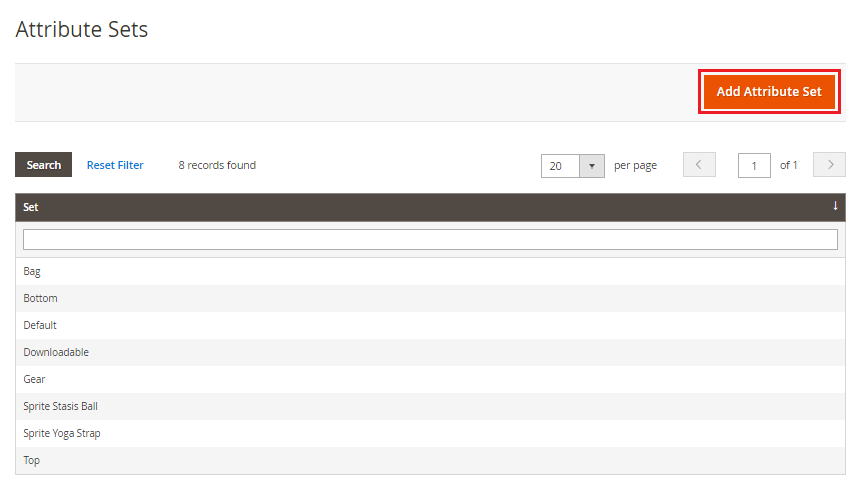853x482 pixels.
Task: Open the Bottom attribute set
Action: tap(40, 298)
